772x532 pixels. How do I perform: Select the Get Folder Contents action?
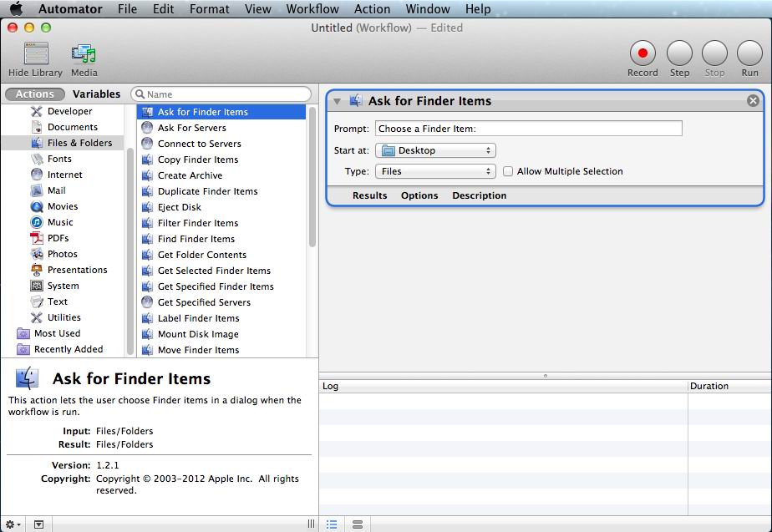[x=221, y=255]
